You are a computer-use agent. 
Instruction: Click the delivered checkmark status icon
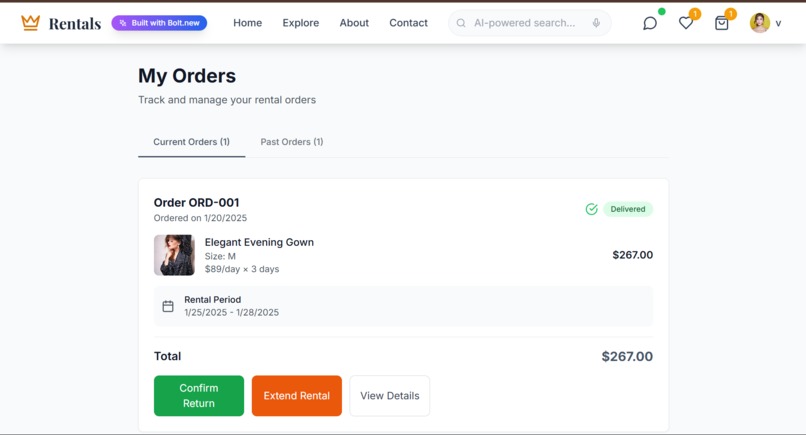(592, 209)
